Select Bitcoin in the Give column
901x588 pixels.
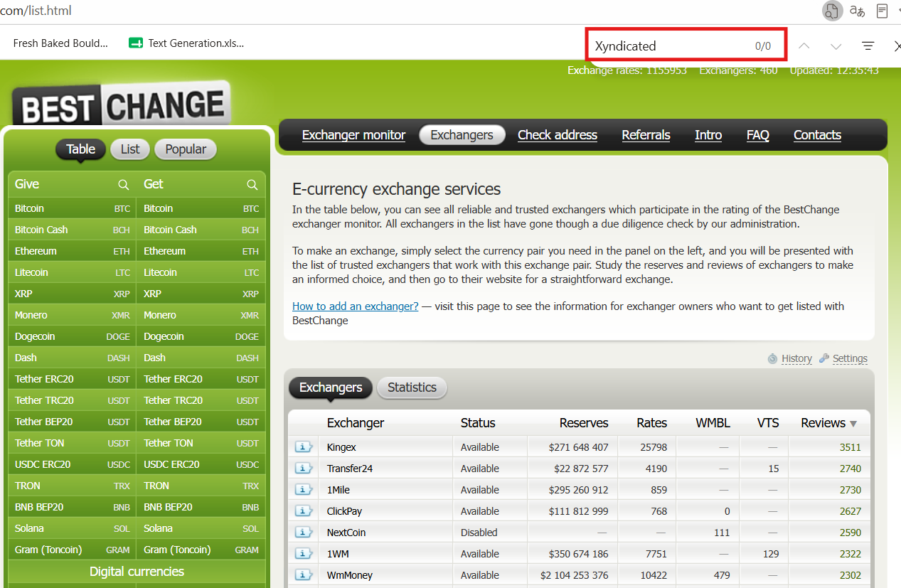click(72, 208)
